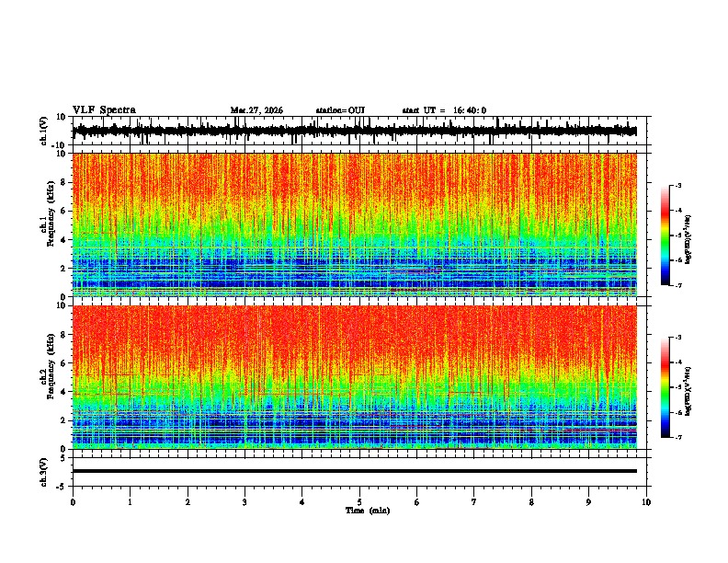Click the ch.2 PSD color scale bar
The height and width of the screenshot is (563, 728).
coord(665,387)
